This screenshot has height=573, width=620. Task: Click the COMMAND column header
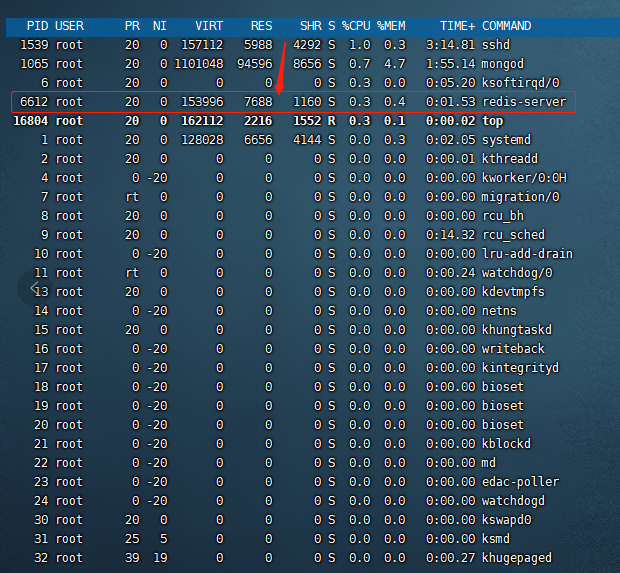pos(507,26)
